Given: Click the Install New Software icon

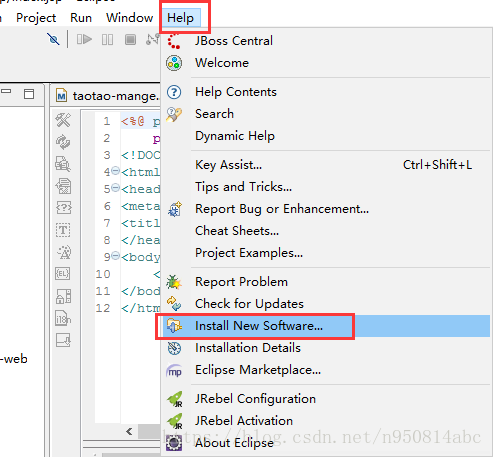Looking at the screenshot, I should point(174,326).
